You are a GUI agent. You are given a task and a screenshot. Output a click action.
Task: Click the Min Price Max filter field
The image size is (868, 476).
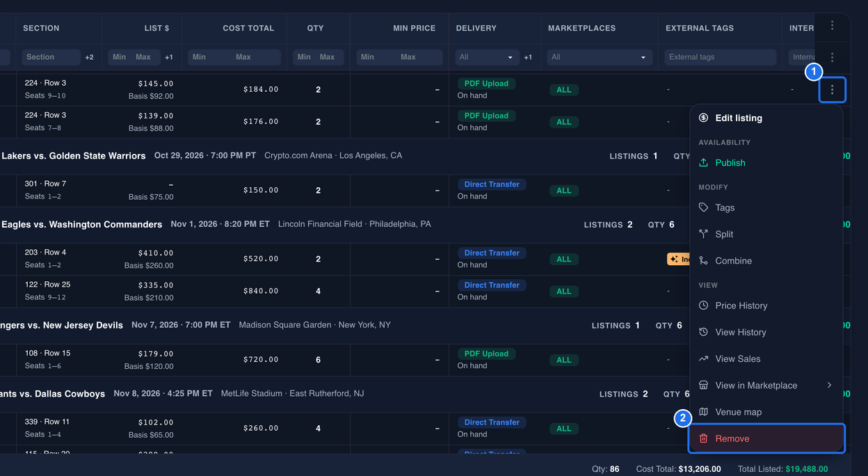420,57
